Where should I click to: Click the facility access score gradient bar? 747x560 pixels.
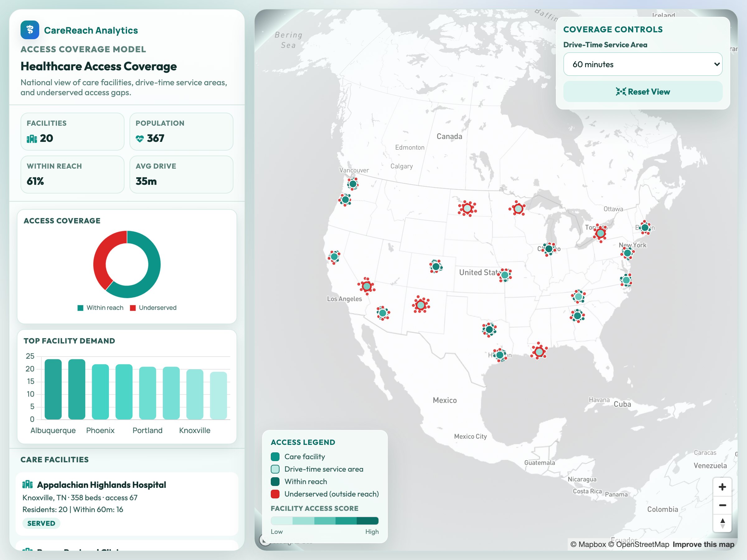click(325, 520)
